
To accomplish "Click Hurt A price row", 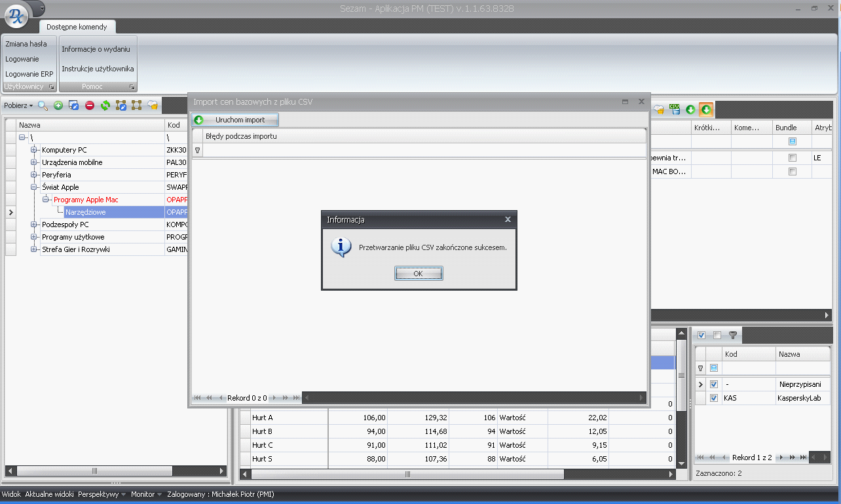I will click(457, 418).
